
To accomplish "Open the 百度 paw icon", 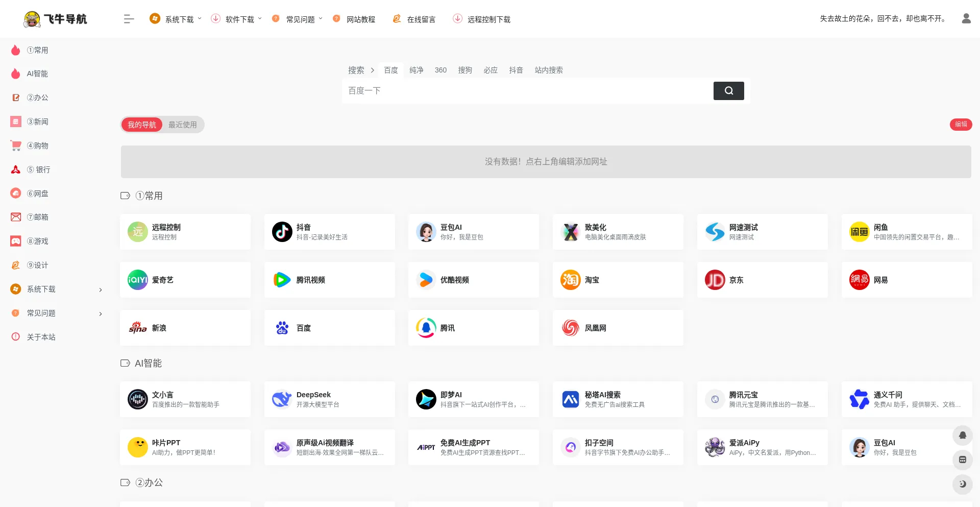I will [282, 328].
